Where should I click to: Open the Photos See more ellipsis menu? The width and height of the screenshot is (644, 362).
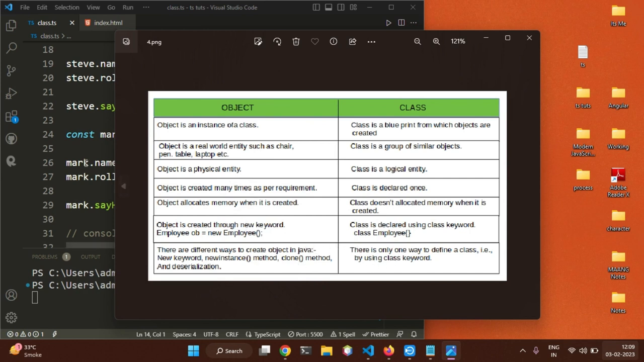click(371, 42)
